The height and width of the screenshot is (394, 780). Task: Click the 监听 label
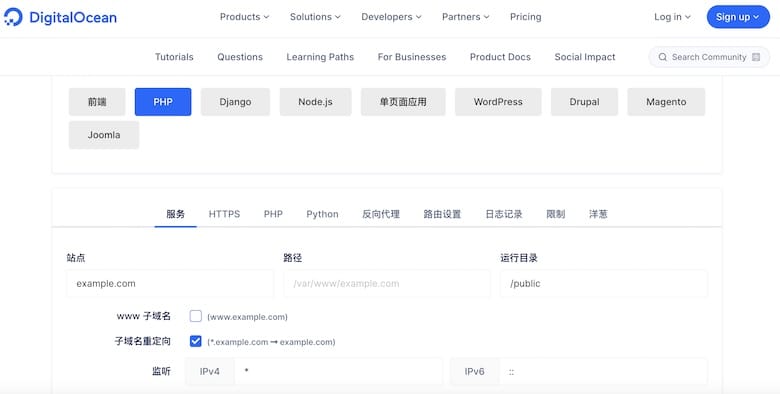tap(161, 371)
